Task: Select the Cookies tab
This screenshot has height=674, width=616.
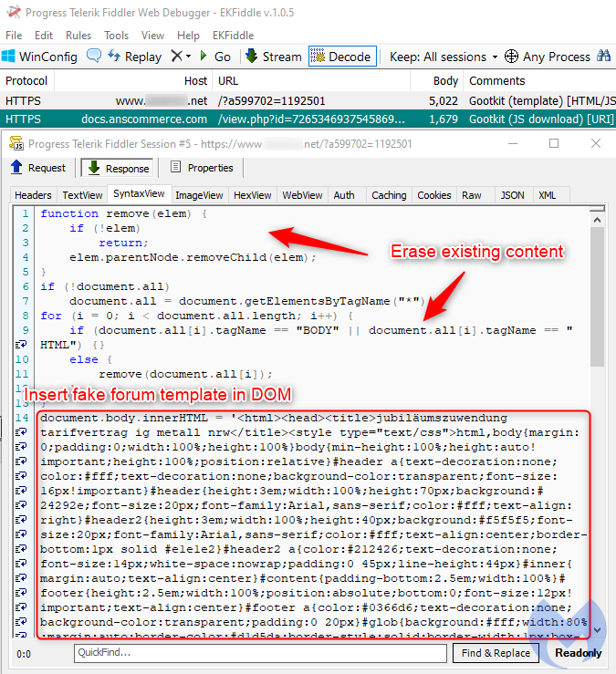Action: 433,195
